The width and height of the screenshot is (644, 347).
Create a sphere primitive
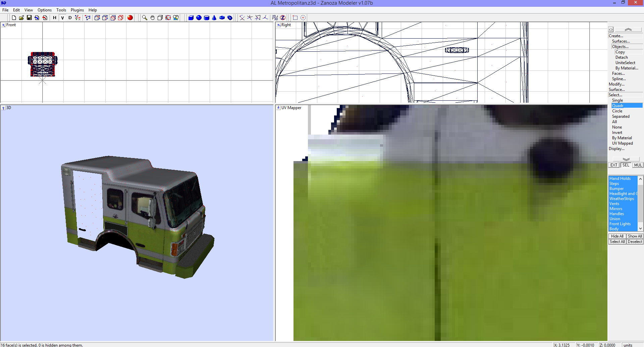tap(199, 17)
